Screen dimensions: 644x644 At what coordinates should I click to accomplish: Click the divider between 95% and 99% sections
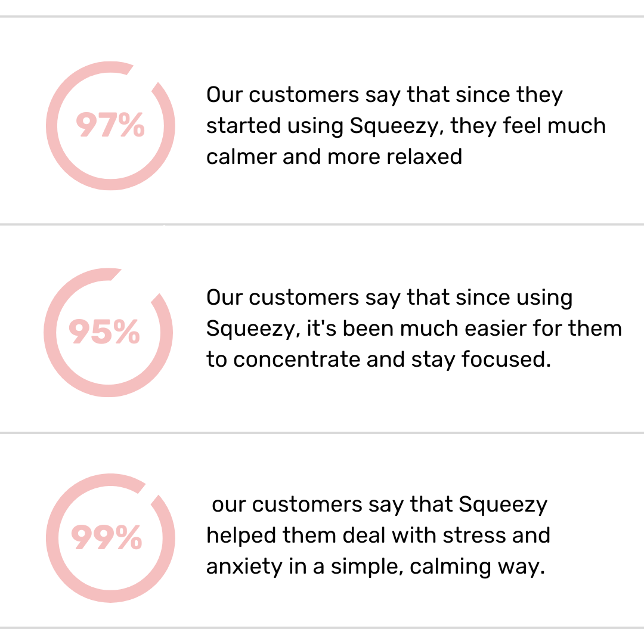[x=322, y=432]
